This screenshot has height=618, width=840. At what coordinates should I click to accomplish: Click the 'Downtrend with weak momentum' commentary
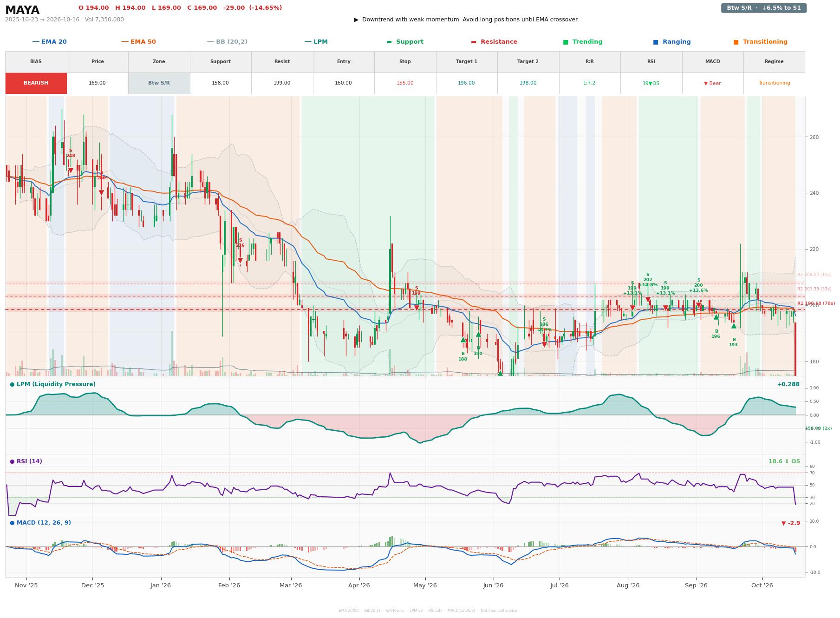point(466,20)
